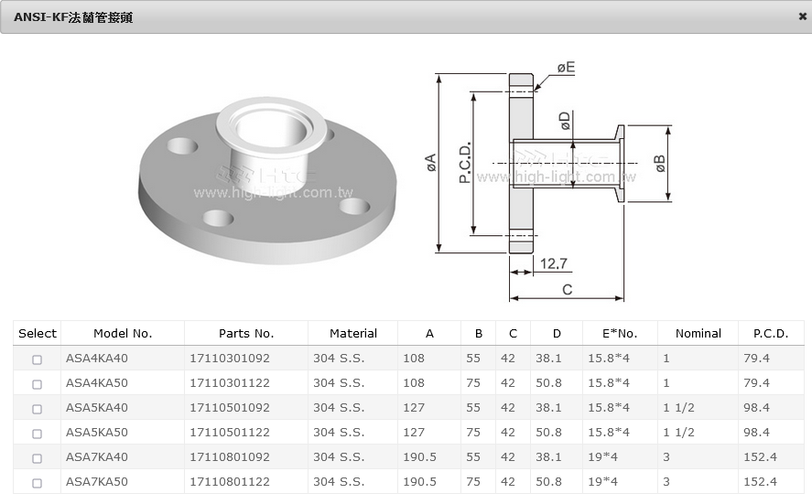This screenshot has height=504, width=812.
Task: Click the Material column header
Action: 352,334
